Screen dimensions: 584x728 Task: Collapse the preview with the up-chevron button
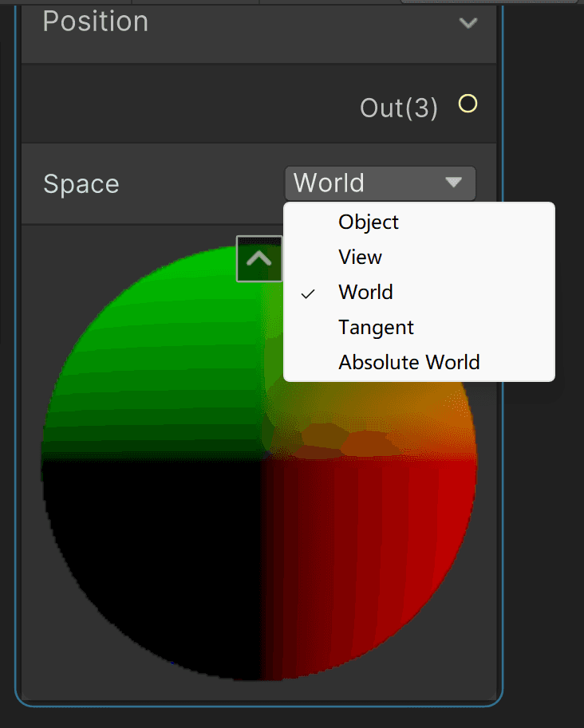pos(259,258)
